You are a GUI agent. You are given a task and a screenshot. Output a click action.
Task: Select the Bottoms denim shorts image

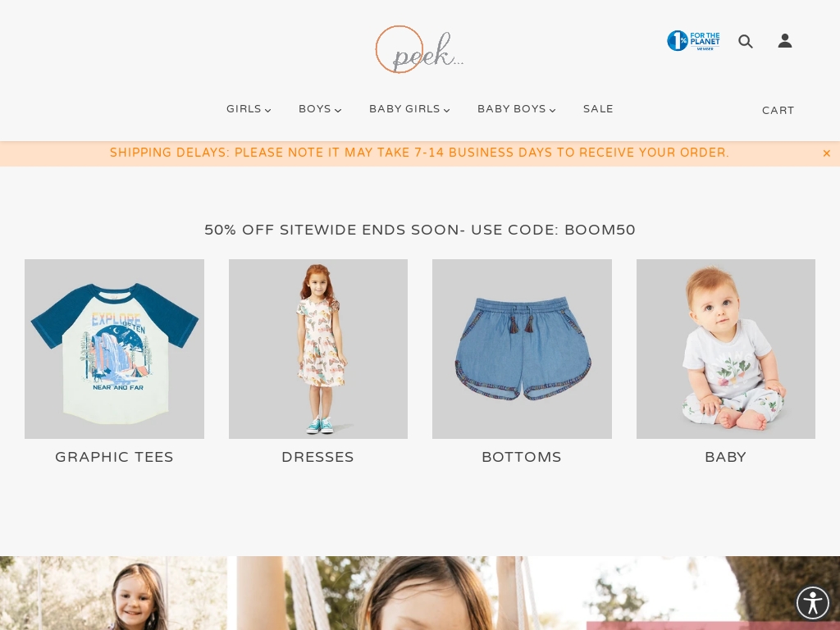[x=522, y=349]
